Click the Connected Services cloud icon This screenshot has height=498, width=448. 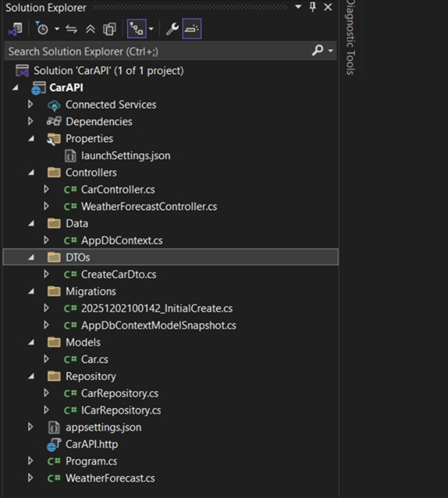(54, 105)
